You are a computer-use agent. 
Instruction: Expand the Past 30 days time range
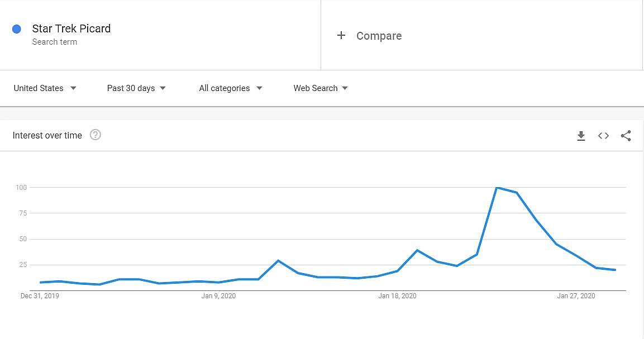[x=136, y=88]
